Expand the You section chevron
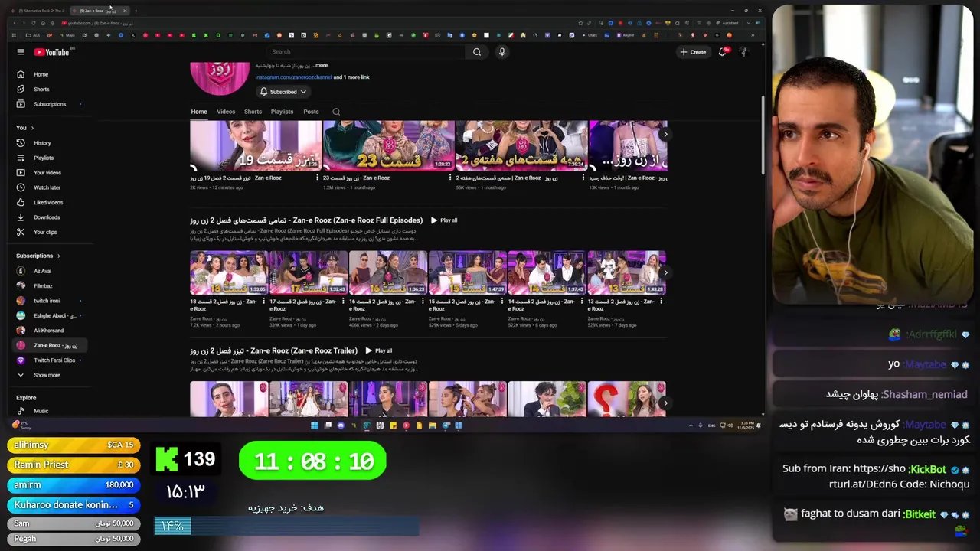 coord(32,128)
